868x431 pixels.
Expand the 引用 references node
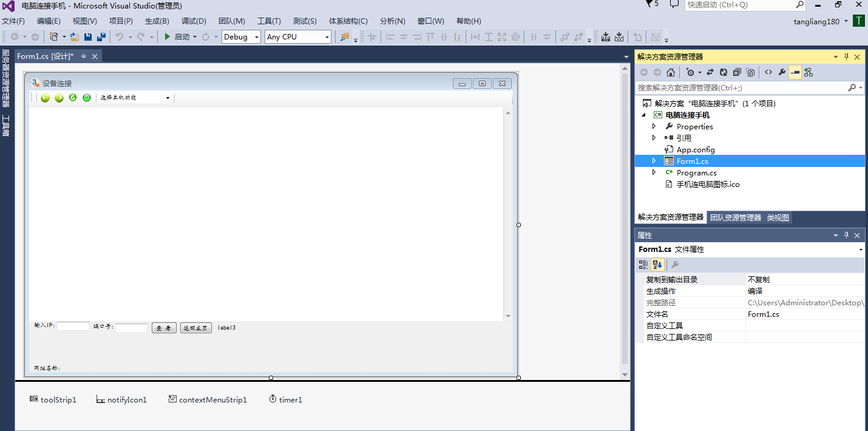coord(654,138)
